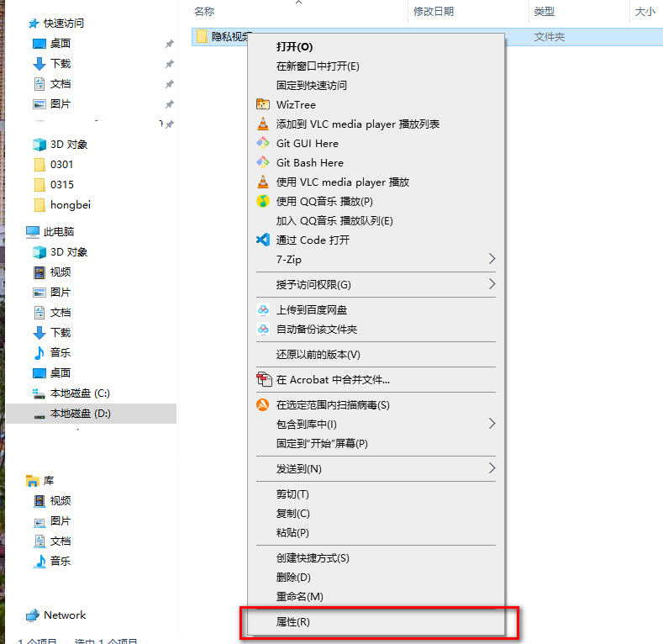Viewport: 663px width, 644px height.
Task: Click the virus scan icon
Action: pos(263,405)
